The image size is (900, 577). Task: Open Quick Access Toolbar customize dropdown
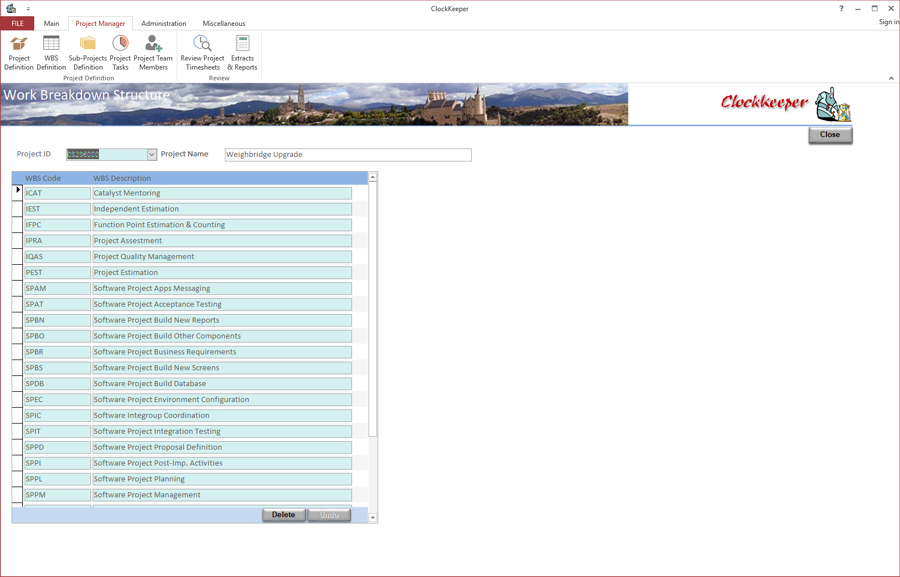coord(28,9)
